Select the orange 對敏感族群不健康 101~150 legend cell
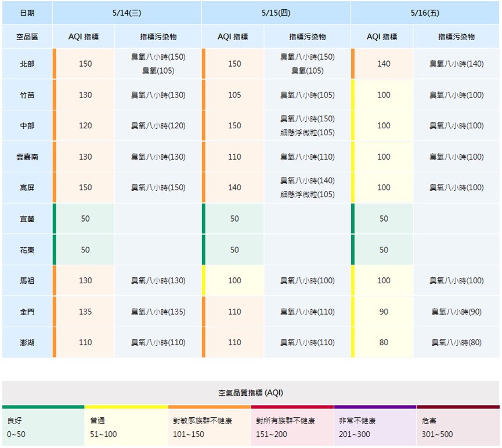 (210, 425)
